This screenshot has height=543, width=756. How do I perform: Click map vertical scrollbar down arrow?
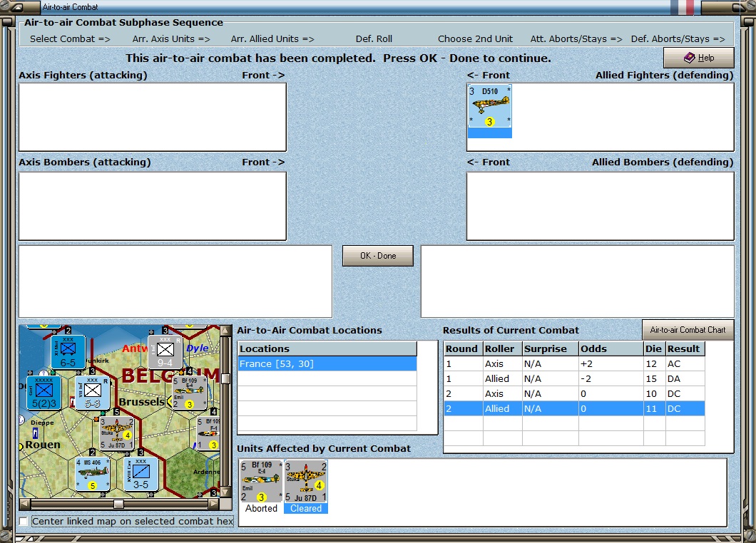[225, 492]
